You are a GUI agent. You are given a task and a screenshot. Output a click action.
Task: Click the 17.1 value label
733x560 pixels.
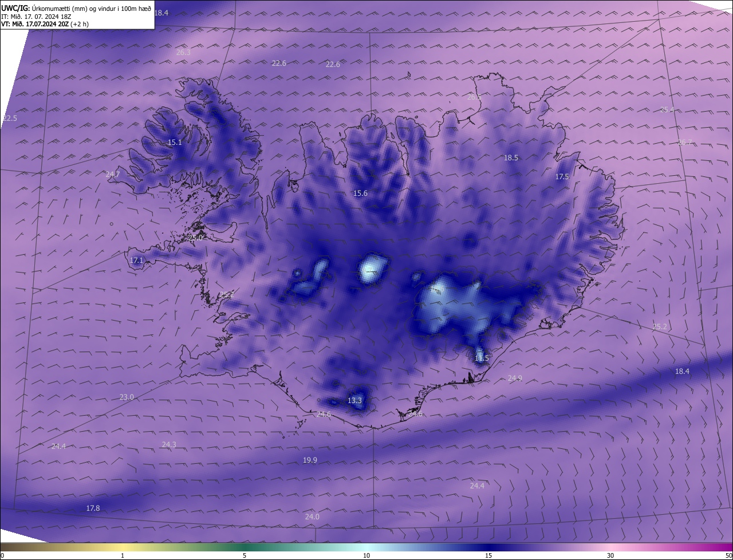click(136, 260)
